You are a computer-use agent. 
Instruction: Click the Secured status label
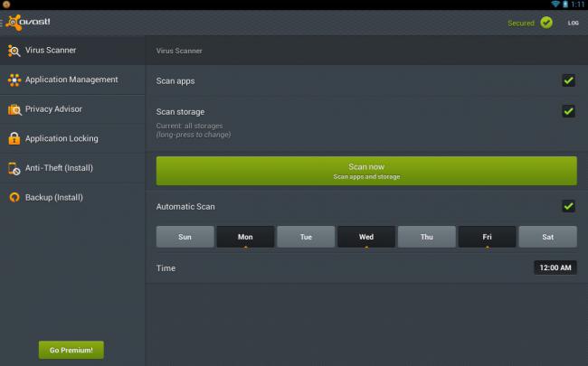click(x=521, y=23)
